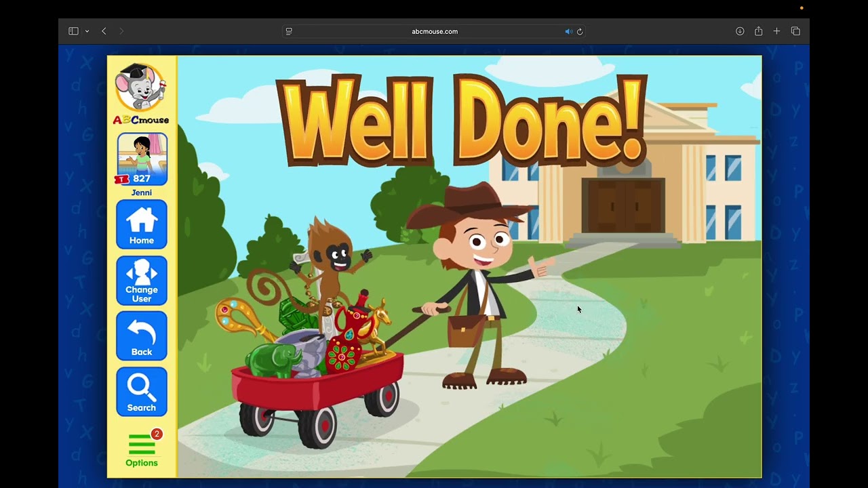Open the ABCmouse logo home link
This screenshot has width=868, height=488.
[x=141, y=94]
